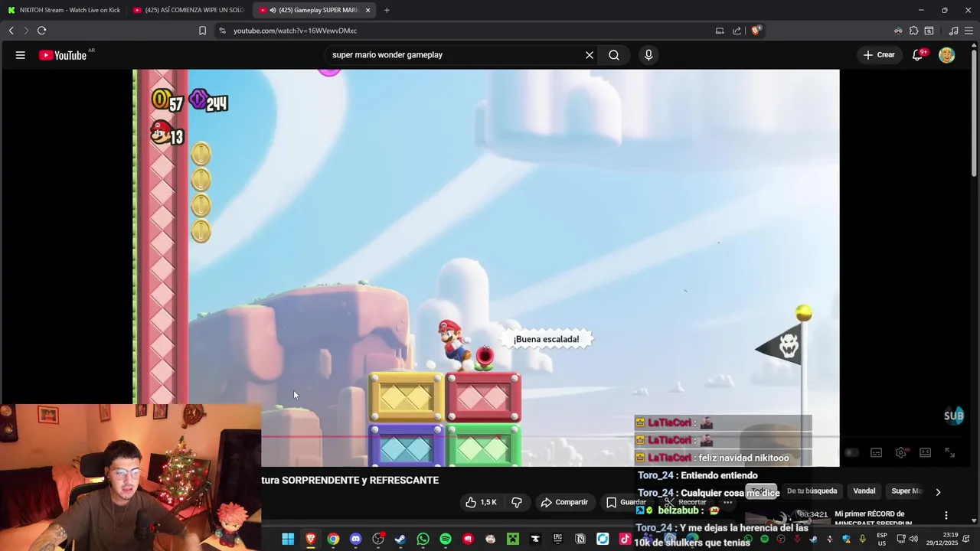Open Brave from the taskbar
980x551 pixels.
tap(311, 540)
